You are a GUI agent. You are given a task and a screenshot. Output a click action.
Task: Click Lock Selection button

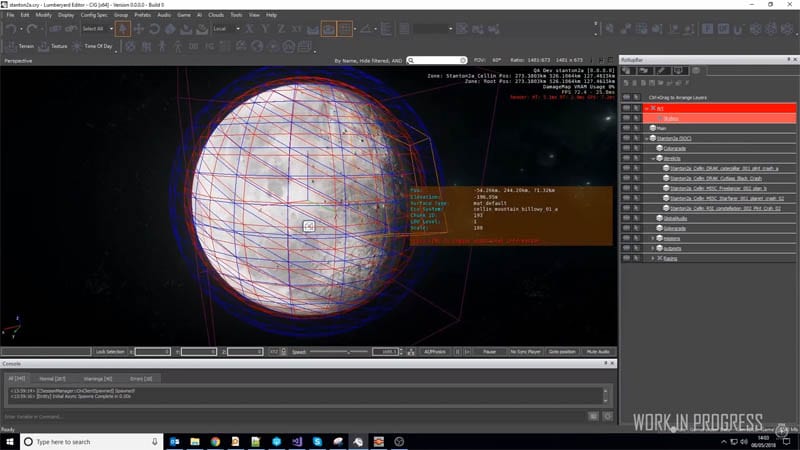110,352
